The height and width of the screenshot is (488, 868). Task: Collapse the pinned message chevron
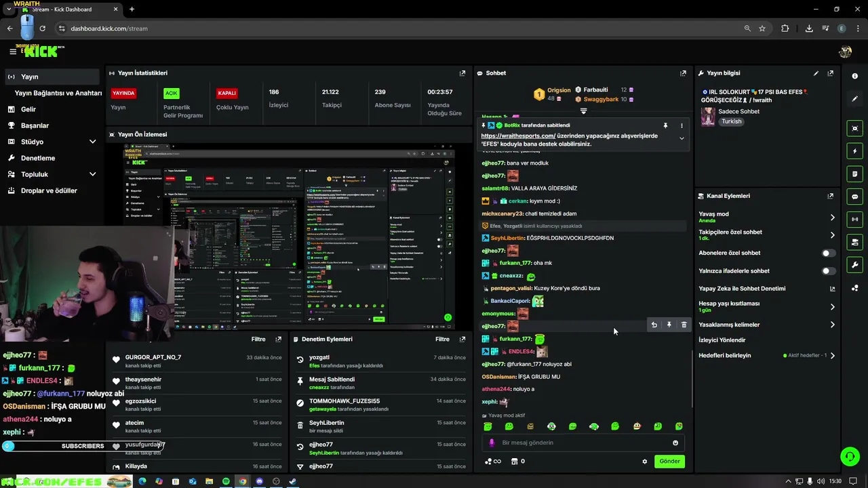coord(682,138)
